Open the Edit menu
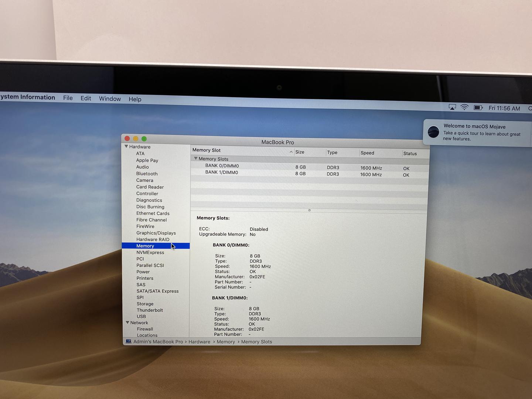 pos(86,98)
